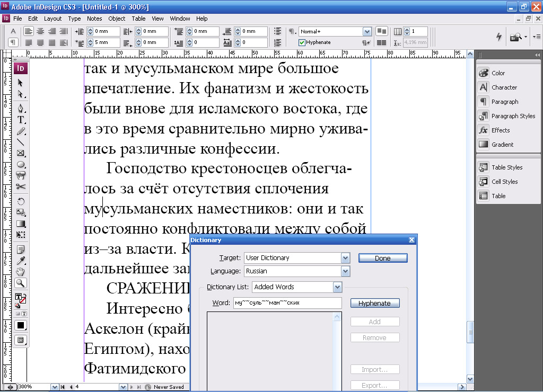
Task: Select the Type tool
Action: [x=21, y=120]
